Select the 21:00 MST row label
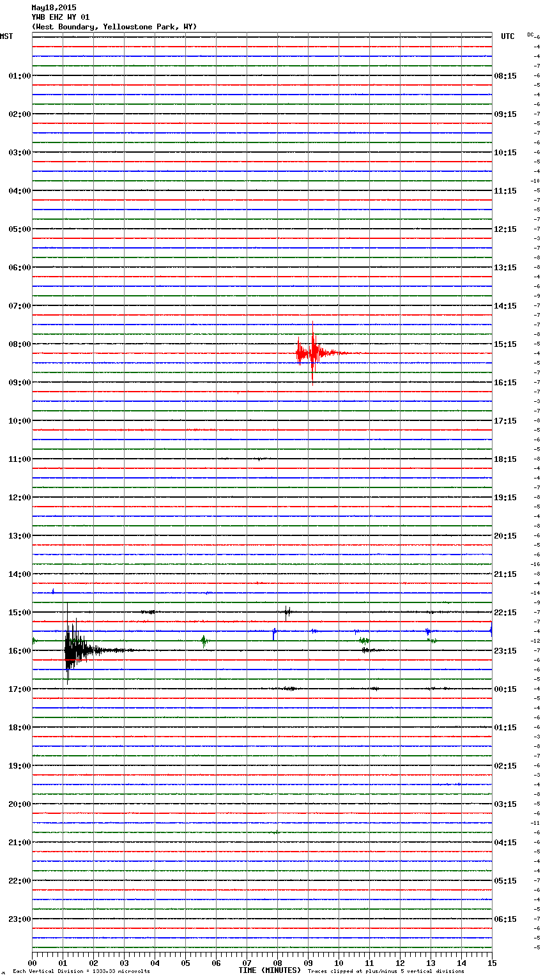Image resolution: width=543 pixels, height=980 pixels. point(19,843)
